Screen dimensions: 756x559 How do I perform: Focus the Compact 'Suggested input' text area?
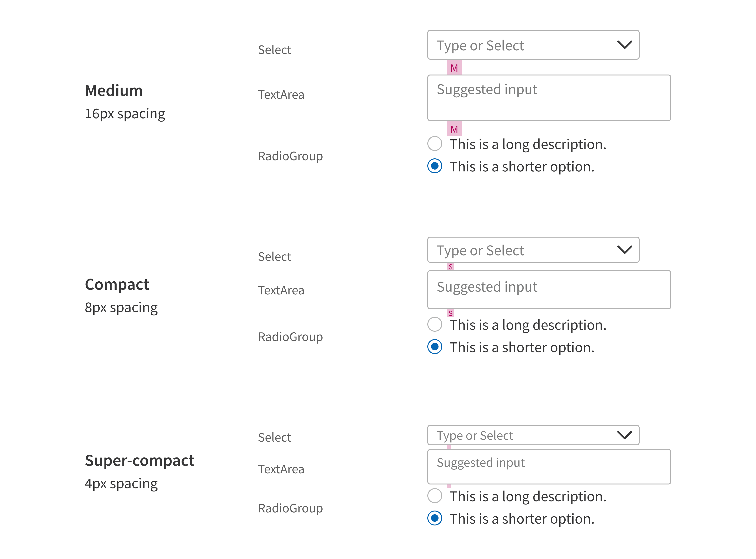coord(549,290)
